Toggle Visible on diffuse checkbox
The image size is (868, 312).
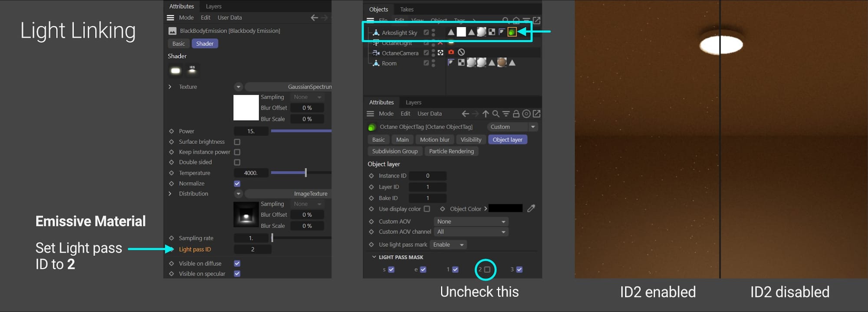click(237, 264)
